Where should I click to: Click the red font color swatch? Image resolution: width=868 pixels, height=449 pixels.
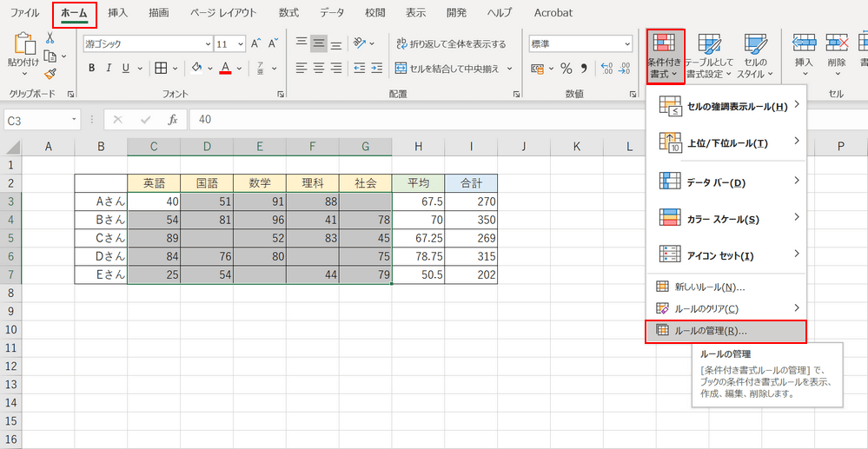225,69
